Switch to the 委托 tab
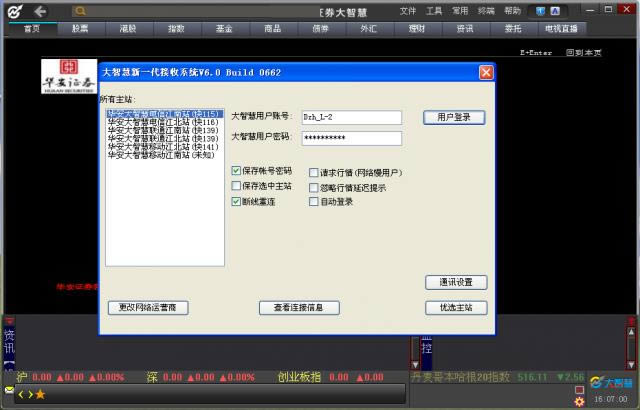The width and height of the screenshot is (640, 410). (x=513, y=29)
